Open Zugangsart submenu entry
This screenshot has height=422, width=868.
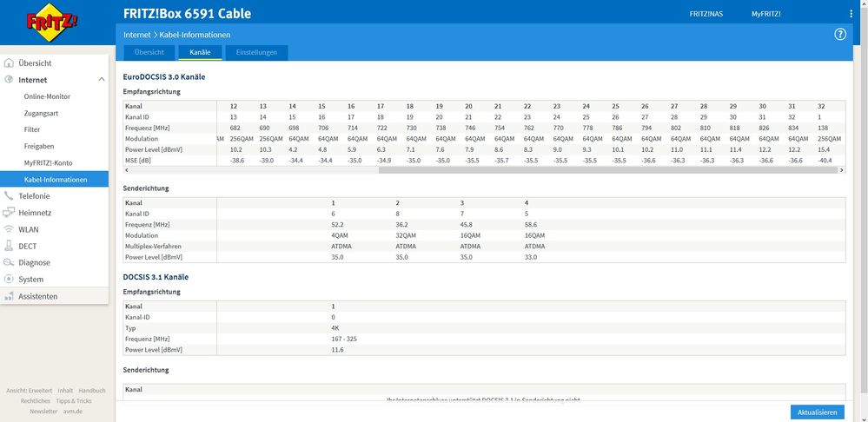pyautogui.click(x=41, y=113)
